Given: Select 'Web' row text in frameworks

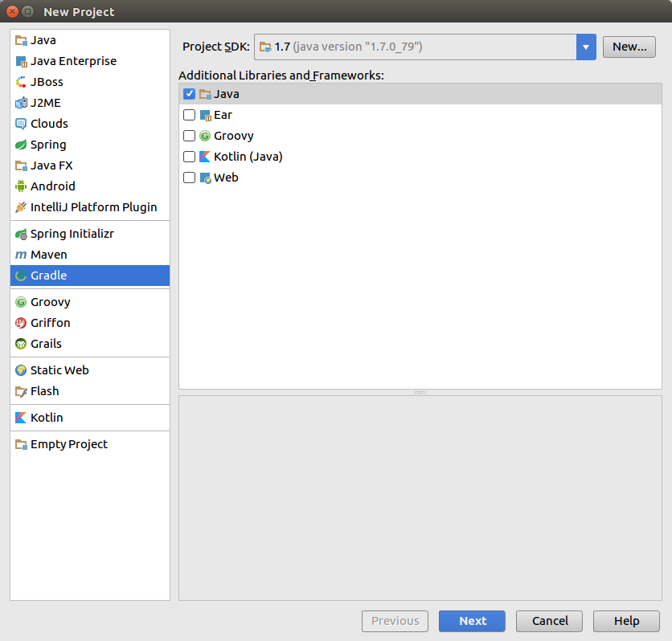Looking at the screenshot, I should (x=226, y=178).
